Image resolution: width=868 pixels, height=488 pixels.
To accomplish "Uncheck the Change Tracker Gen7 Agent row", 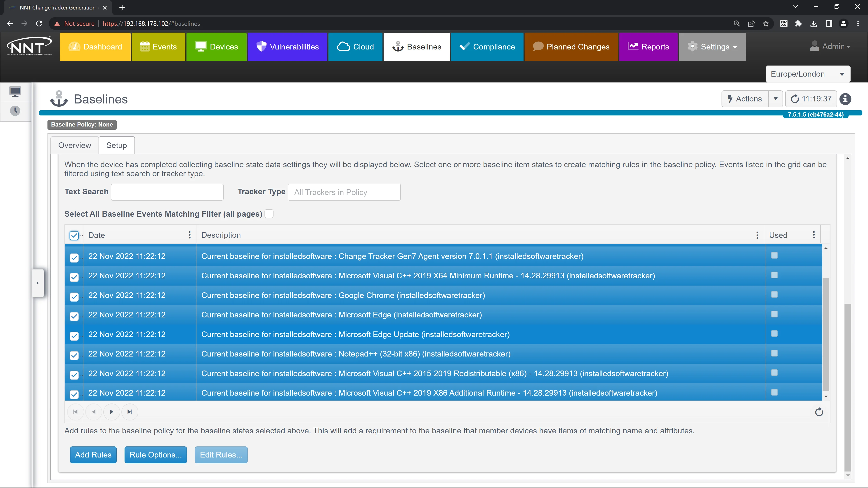I will tap(74, 258).
